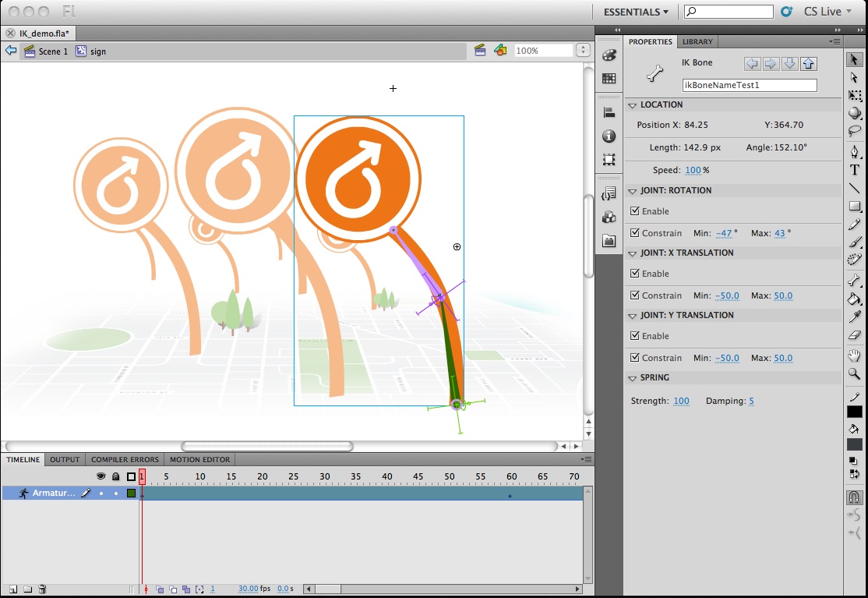This screenshot has height=598, width=868.
Task: Toggle Onion Skin Outlines
Action: click(x=173, y=589)
